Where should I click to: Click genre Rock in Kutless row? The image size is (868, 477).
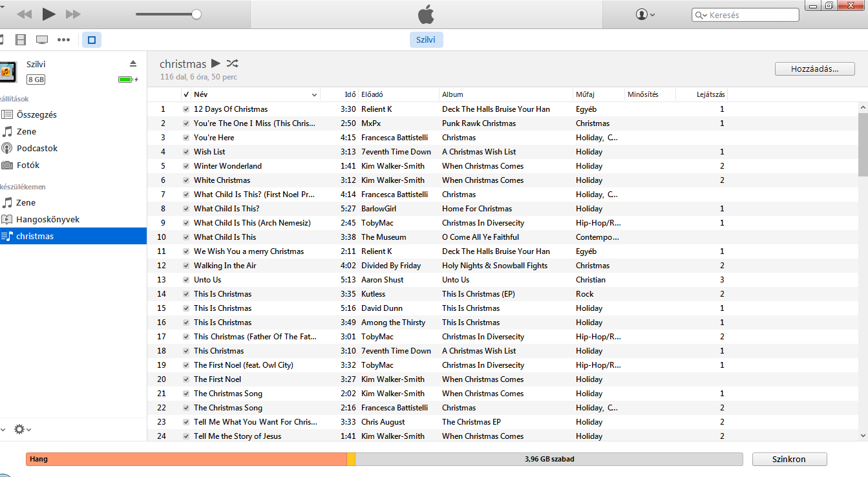(584, 294)
